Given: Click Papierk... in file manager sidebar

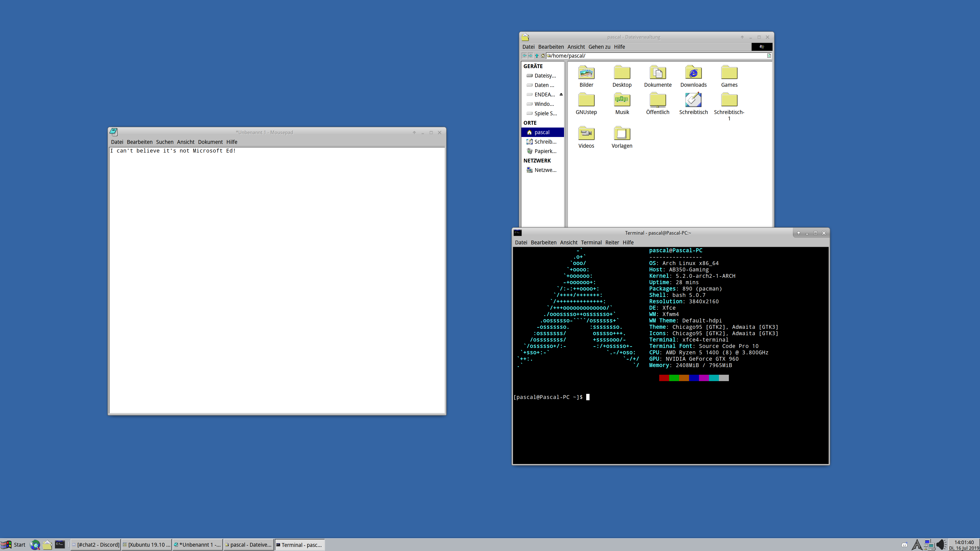Looking at the screenshot, I should coord(543,151).
